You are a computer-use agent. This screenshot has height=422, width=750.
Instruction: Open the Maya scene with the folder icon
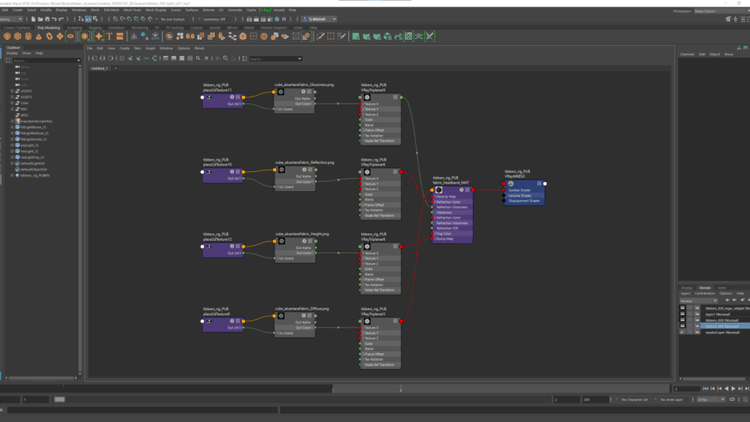coord(40,19)
